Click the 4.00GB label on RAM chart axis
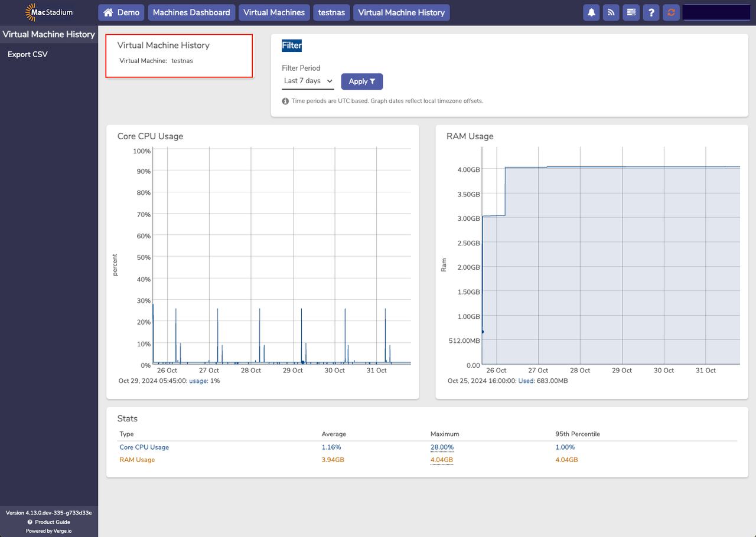 468,170
